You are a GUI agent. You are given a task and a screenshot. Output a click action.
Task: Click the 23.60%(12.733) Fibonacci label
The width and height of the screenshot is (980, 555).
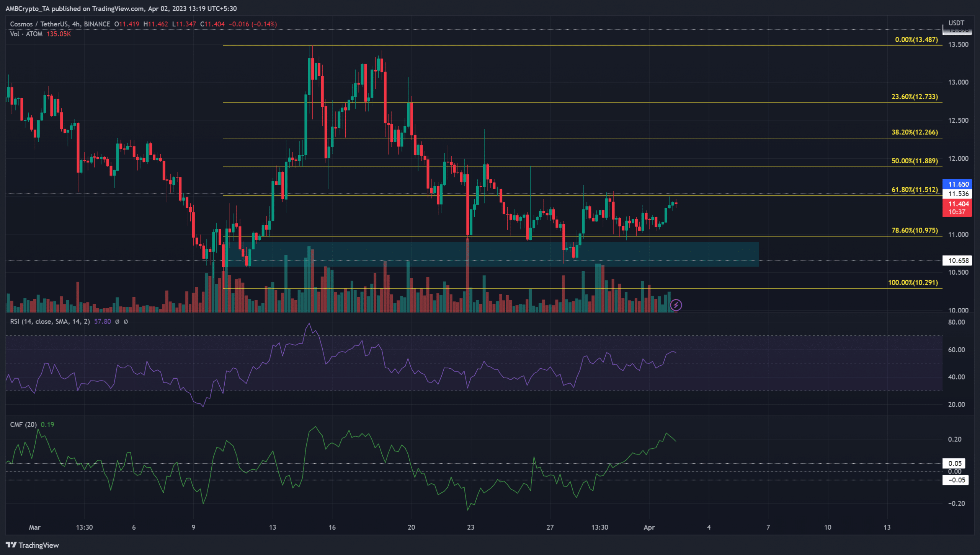point(915,97)
